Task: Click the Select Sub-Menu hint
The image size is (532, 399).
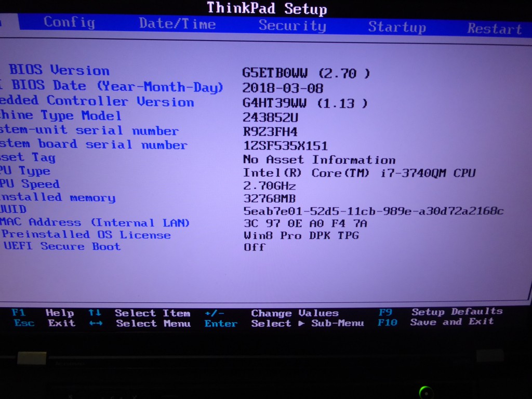Action: click(308, 323)
